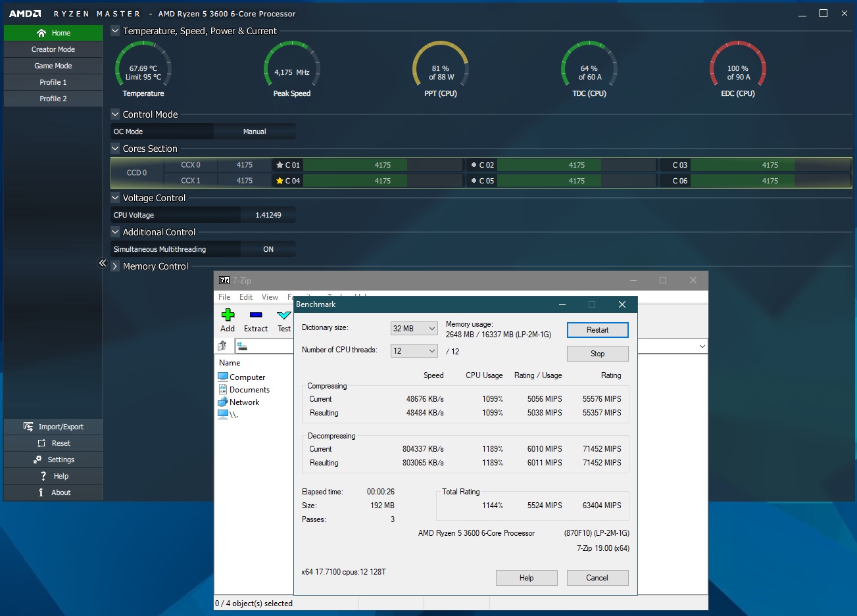
Task: Switch to Creator Mode profile
Action: 53,49
